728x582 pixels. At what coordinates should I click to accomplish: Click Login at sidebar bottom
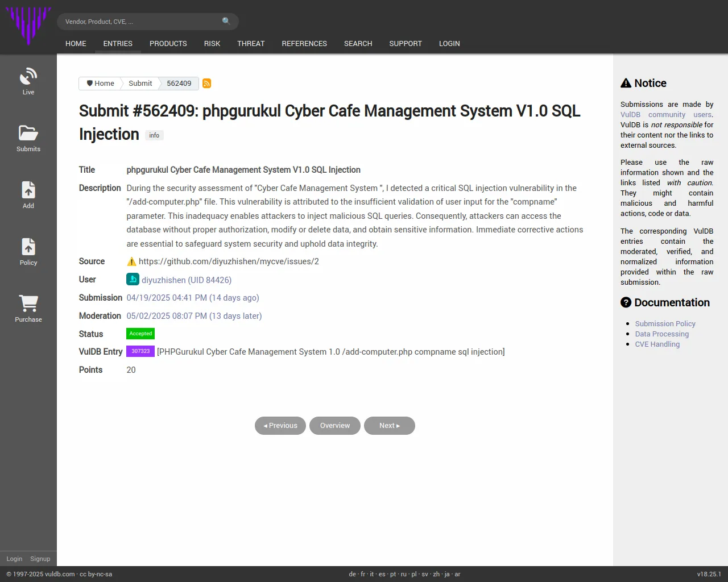pos(14,559)
